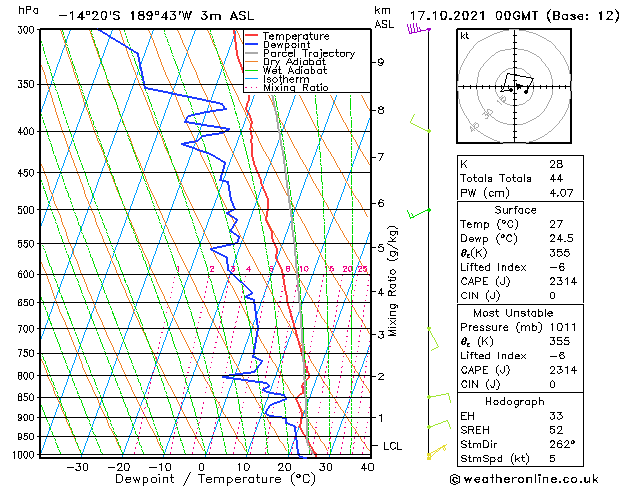
Task: Click the Pressure (mb) value 1011
Action: pos(563,327)
